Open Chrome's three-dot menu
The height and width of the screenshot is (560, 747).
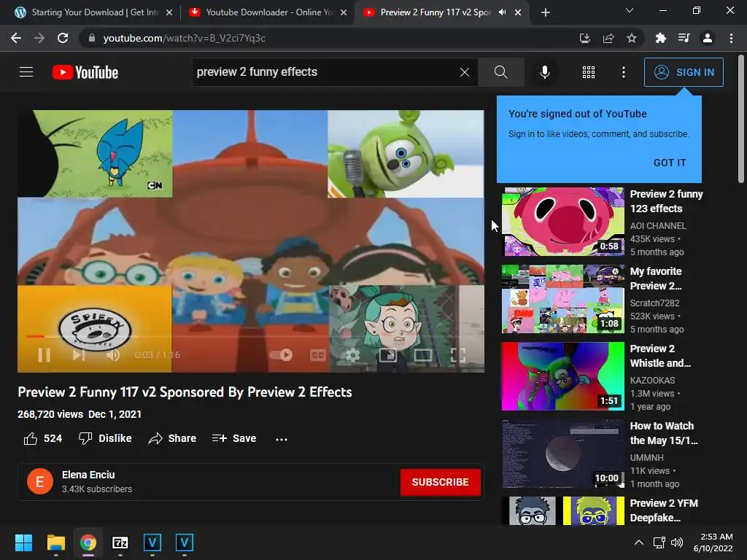tap(731, 38)
